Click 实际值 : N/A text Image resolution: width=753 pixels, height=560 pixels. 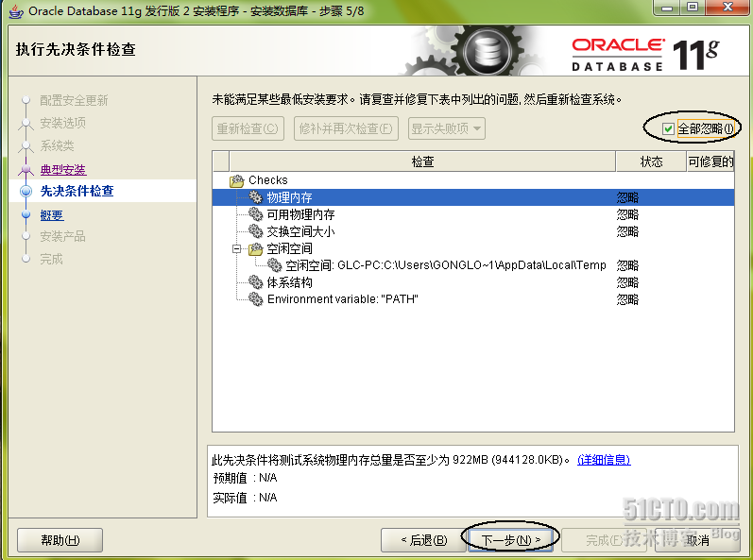pos(245,498)
